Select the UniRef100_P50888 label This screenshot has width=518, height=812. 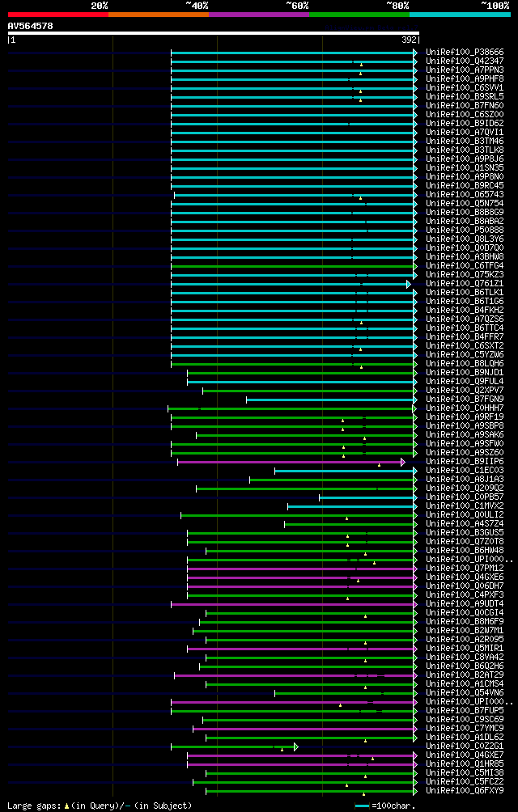tap(465, 230)
